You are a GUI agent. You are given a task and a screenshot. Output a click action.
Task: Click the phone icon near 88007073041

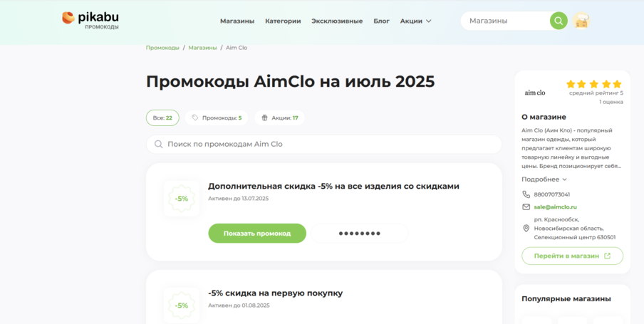coord(526,194)
